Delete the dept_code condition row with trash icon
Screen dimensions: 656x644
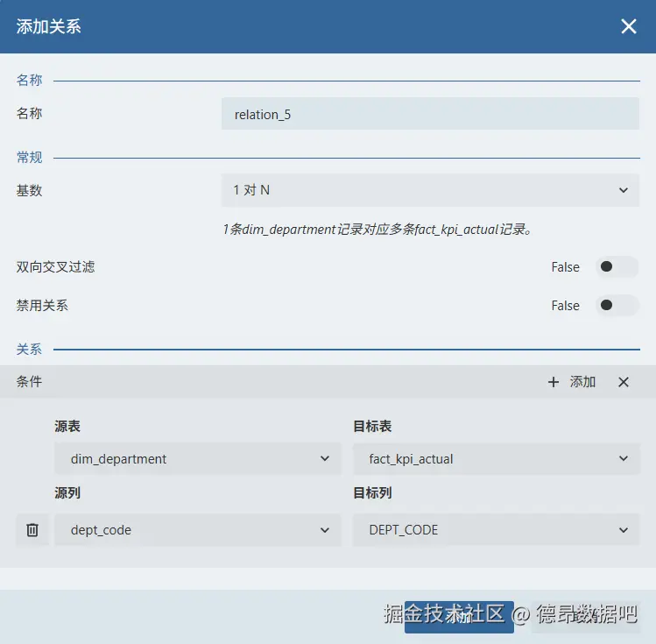point(32,530)
